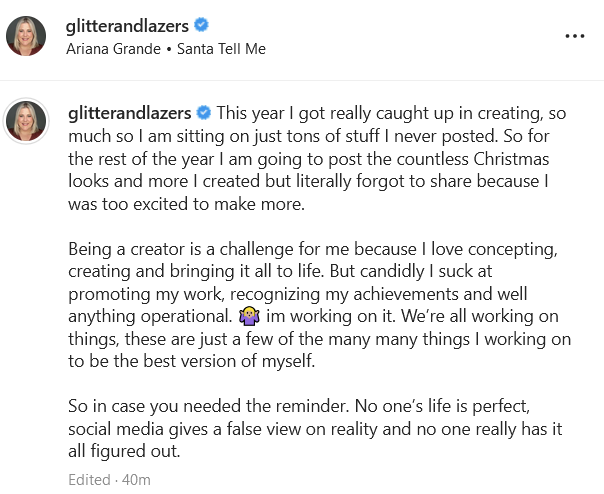Select the paragraph starting "Being a creator"
Image resolution: width=604 pixels, height=494 pixels.
point(319,305)
